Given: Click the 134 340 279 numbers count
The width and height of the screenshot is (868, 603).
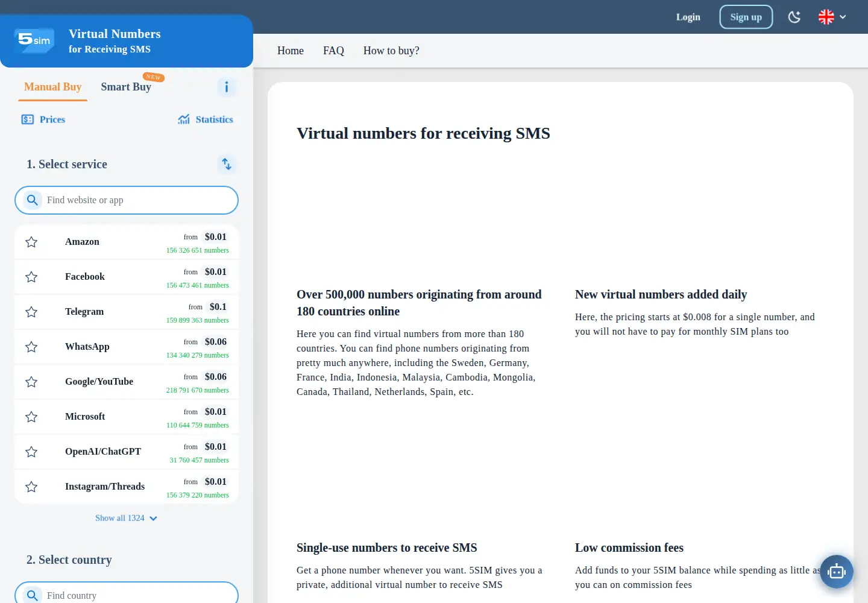Looking at the screenshot, I should point(198,355).
